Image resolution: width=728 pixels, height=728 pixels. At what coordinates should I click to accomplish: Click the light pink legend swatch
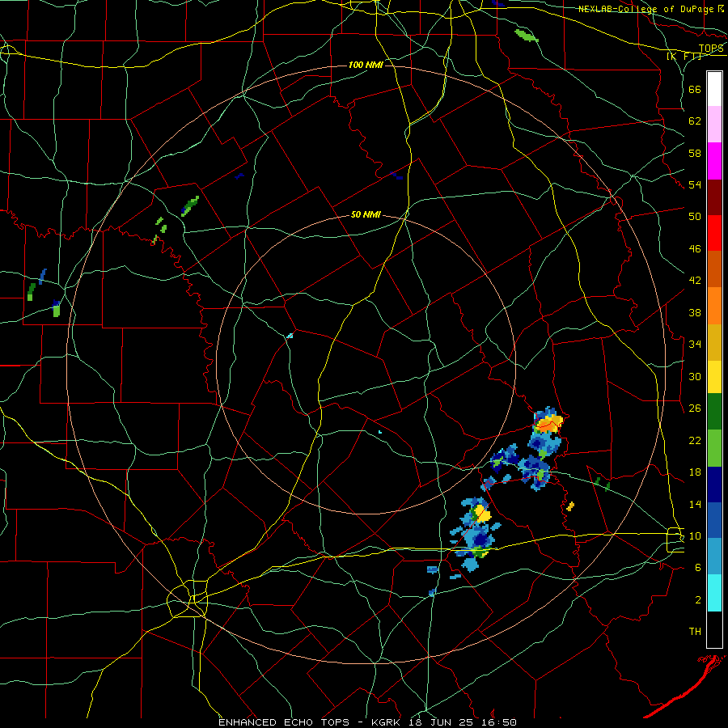pyautogui.click(x=714, y=124)
